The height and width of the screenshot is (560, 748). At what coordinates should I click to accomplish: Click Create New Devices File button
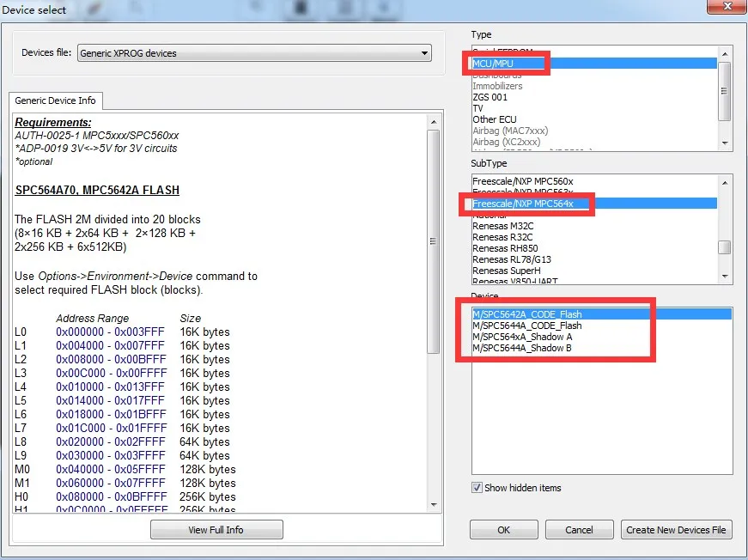point(676,530)
